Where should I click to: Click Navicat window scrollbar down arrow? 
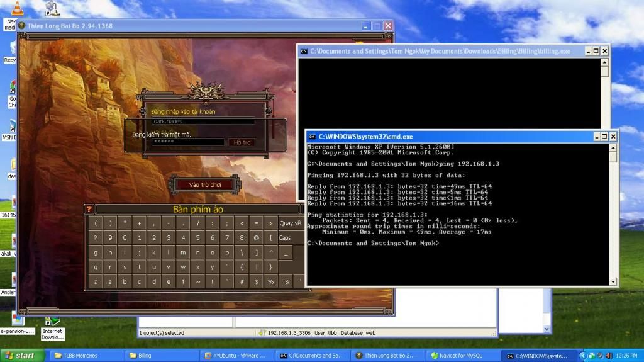(547, 329)
